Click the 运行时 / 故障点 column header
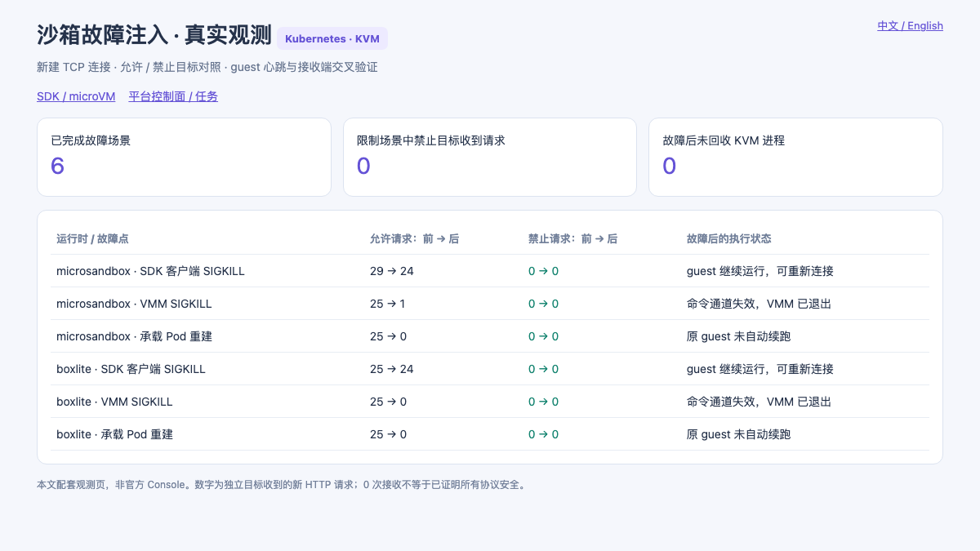 point(92,239)
